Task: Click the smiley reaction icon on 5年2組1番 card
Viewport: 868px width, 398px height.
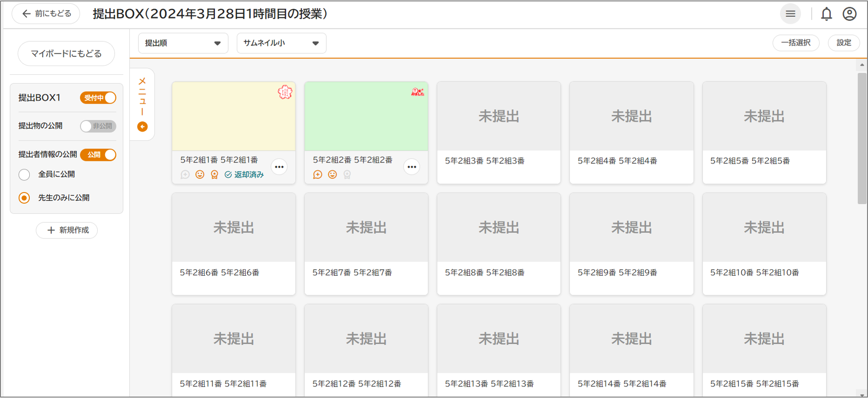Action: 200,174
